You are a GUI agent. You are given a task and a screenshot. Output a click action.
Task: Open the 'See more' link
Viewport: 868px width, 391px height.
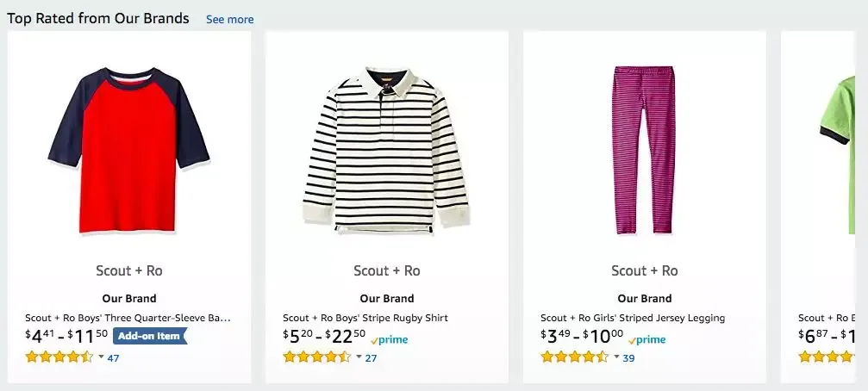pos(229,20)
